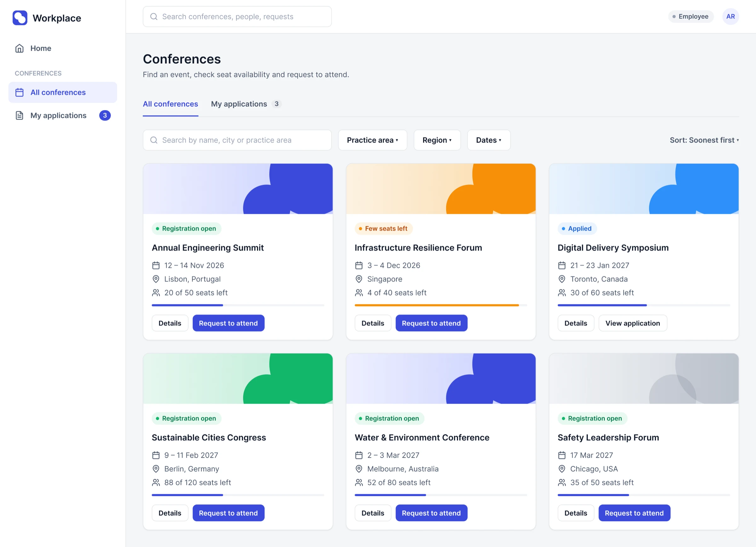Request to attend Safety Leadership Forum
The width and height of the screenshot is (756, 547).
pos(634,513)
